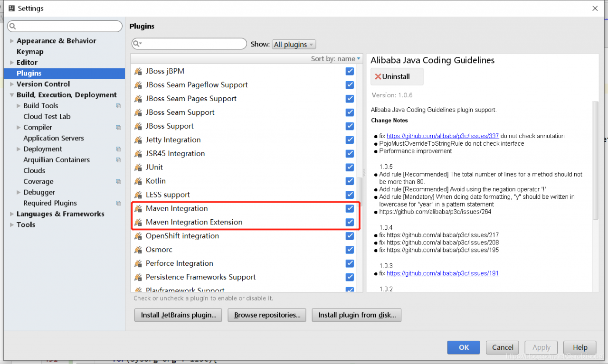Click the project-level icon beside Arquillian Containers
The width and height of the screenshot is (608, 364).
(118, 160)
